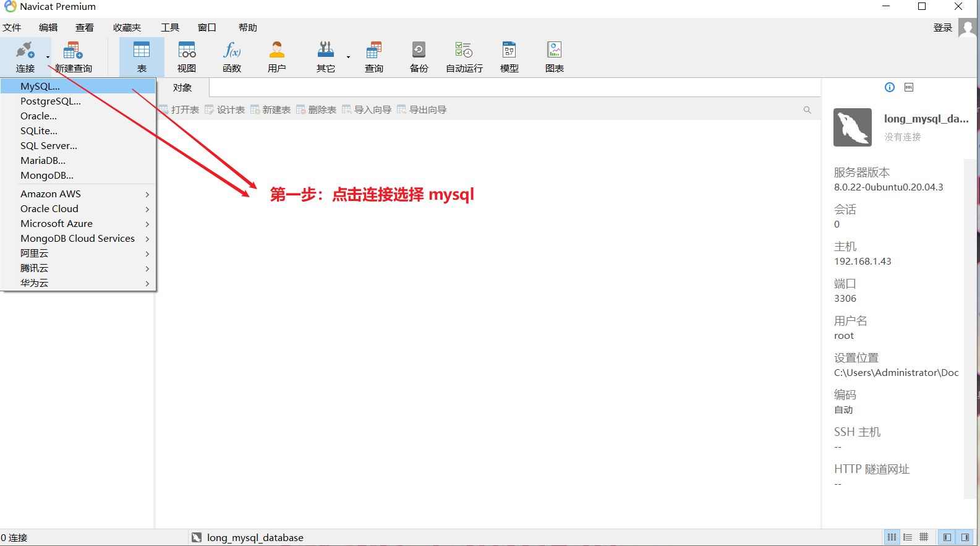The height and width of the screenshot is (546, 980).
Task: Expand the connection dropdown arrow
Action: (x=48, y=57)
